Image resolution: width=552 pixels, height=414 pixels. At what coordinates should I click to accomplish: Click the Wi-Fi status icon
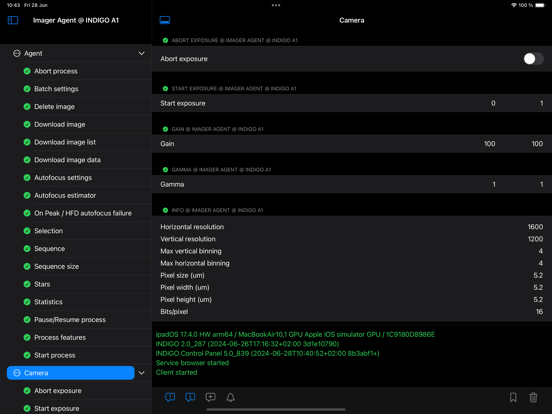tap(514, 5)
